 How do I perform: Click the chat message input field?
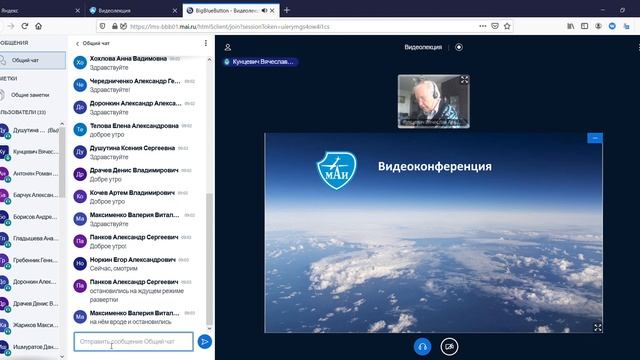pos(133,342)
